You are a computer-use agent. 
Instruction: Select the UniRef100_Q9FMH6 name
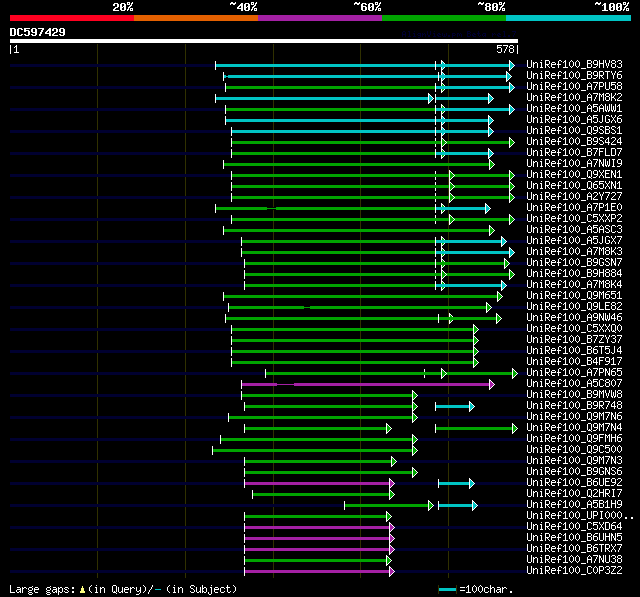pos(574,439)
